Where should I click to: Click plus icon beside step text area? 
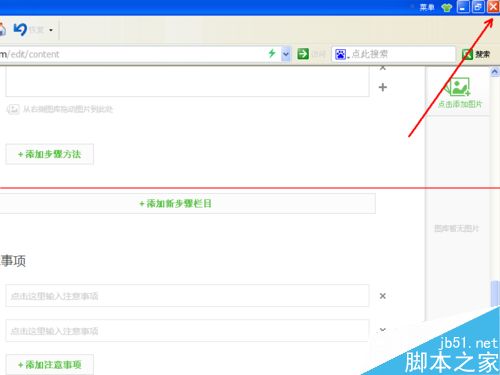pos(383,87)
